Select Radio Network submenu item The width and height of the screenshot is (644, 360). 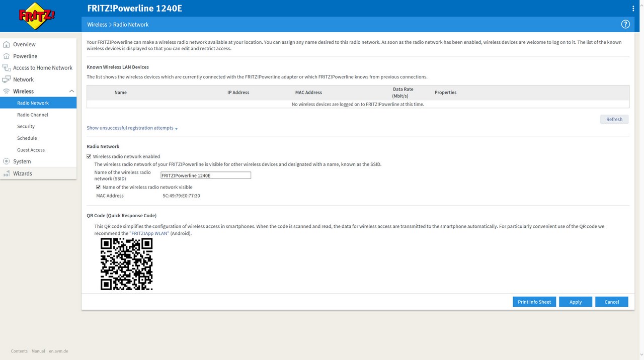tap(38, 103)
